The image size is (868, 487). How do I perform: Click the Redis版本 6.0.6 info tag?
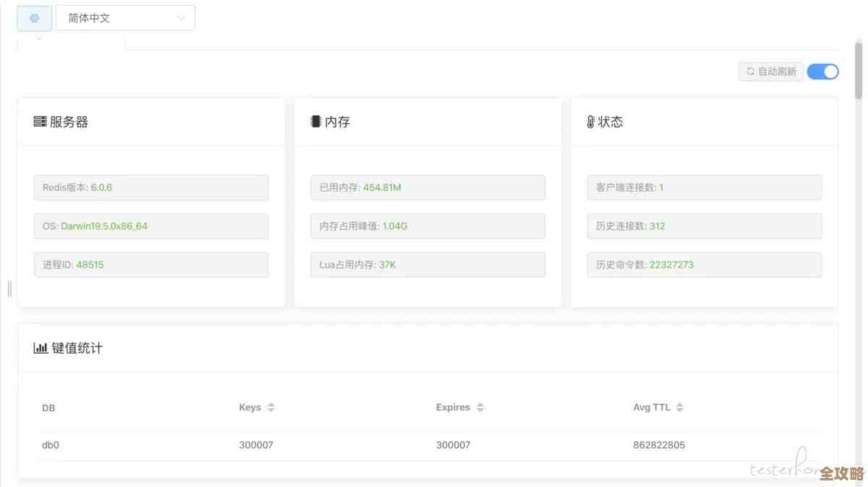click(x=150, y=187)
